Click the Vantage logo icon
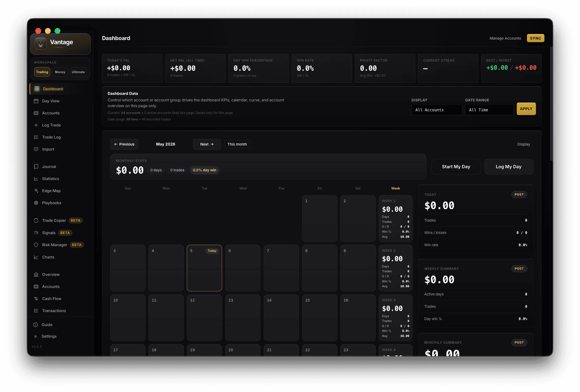The height and width of the screenshot is (392, 580). (x=40, y=43)
